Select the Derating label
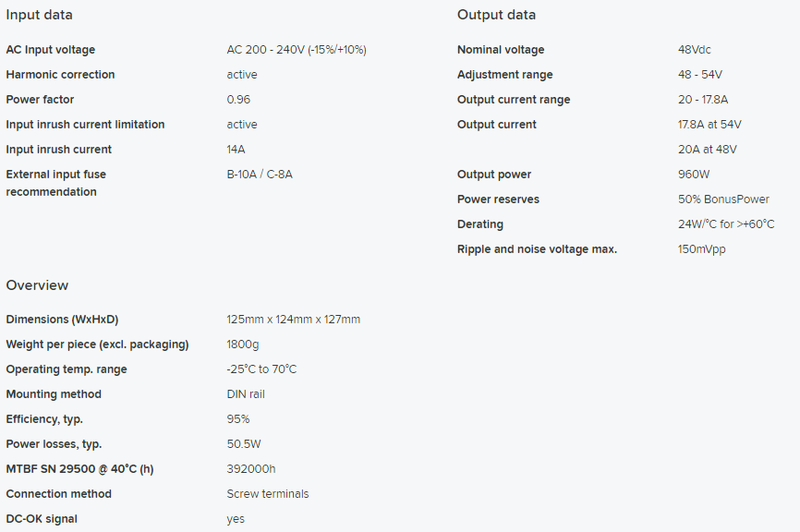 [480, 224]
